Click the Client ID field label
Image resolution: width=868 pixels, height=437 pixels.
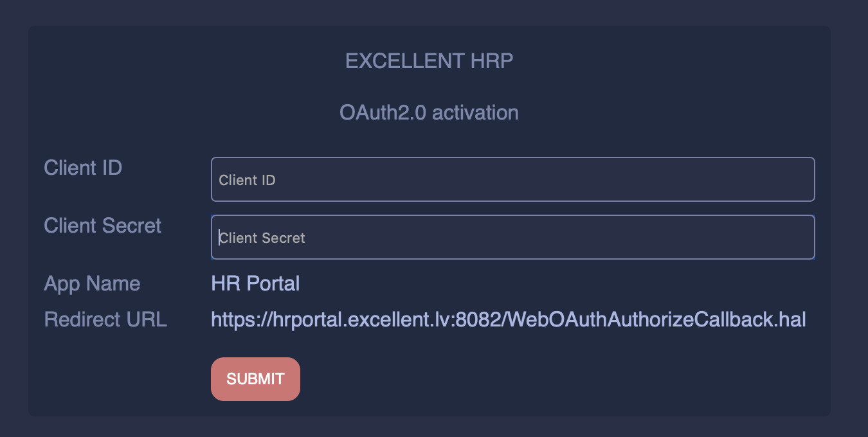tap(83, 168)
